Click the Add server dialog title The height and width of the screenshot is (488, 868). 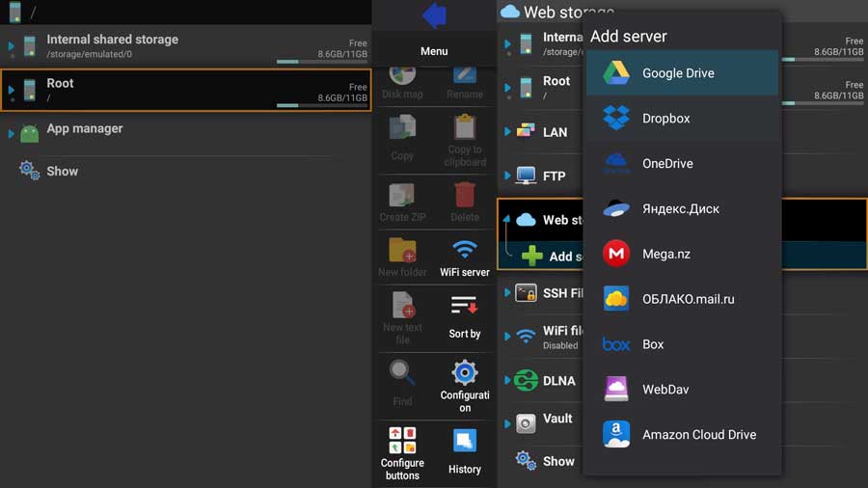[x=628, y=36]
